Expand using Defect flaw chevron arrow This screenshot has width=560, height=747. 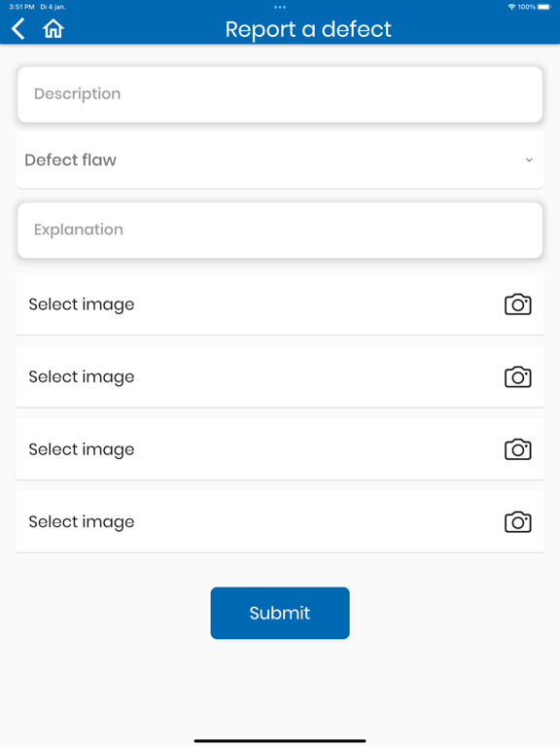pos(529,160)
